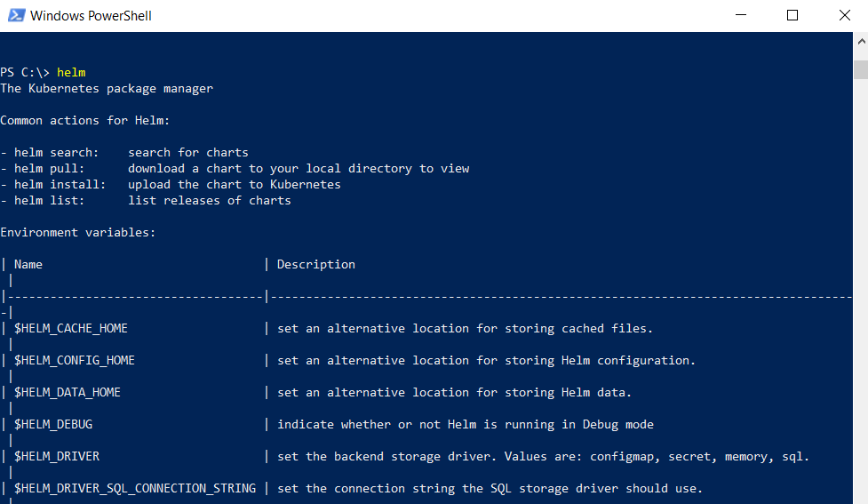This screenshot has height=504, width=868.
Task: Click the Windows PowerShell title text
Action: pos(91,16)
